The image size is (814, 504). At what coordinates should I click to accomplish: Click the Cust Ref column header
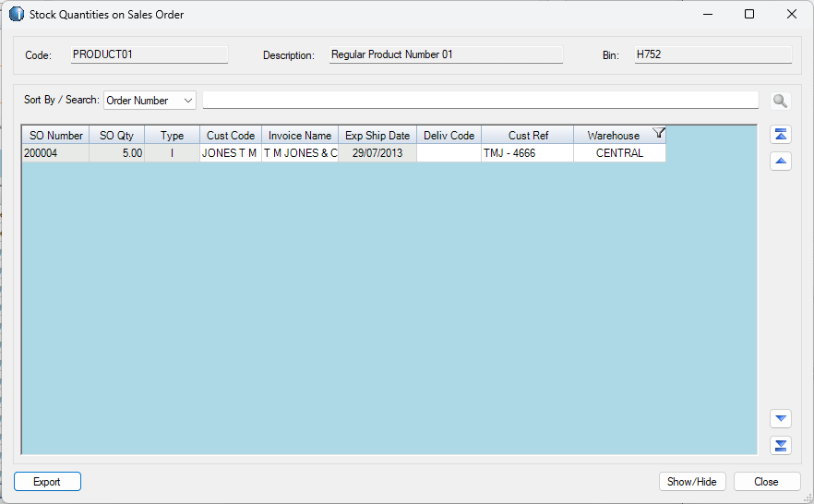(528, 136)
